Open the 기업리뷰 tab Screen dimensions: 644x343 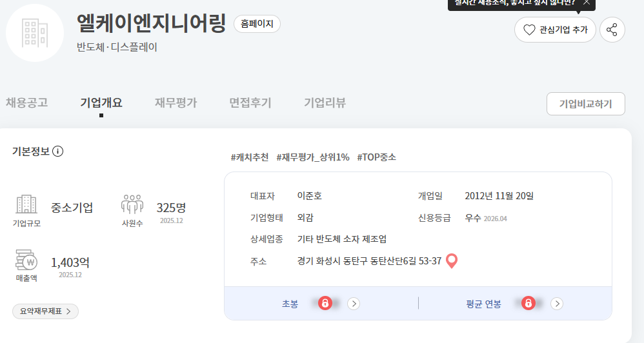click(x=325, y=103)
